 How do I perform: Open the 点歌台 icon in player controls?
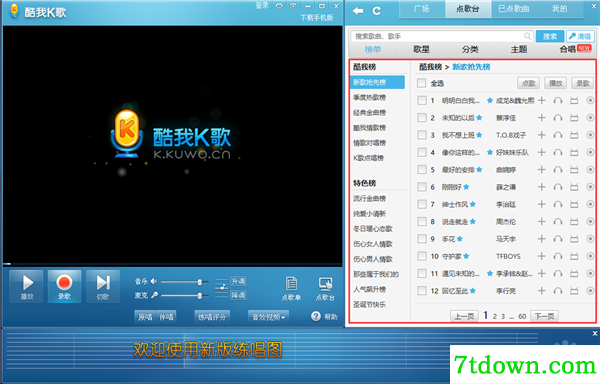coord(325,289)
